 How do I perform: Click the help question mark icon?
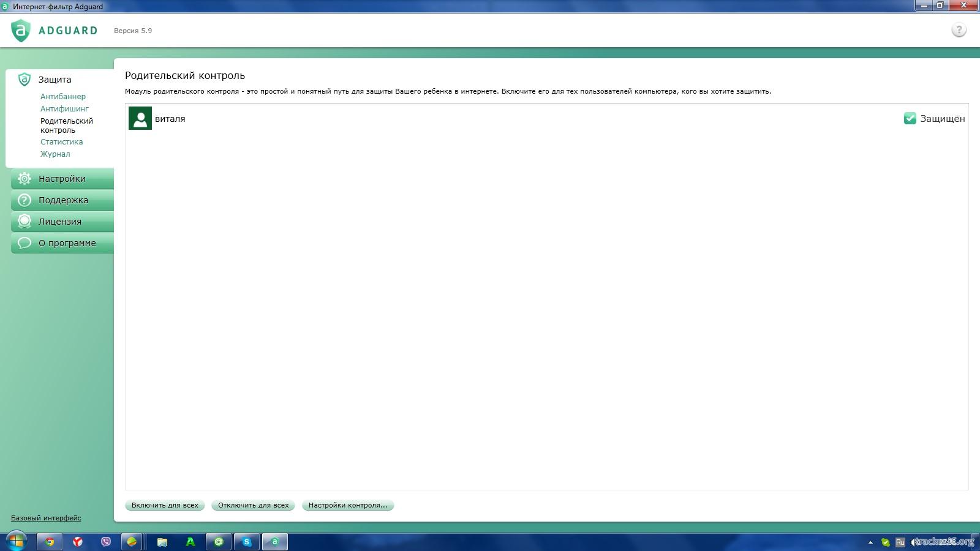pos(959,30)
